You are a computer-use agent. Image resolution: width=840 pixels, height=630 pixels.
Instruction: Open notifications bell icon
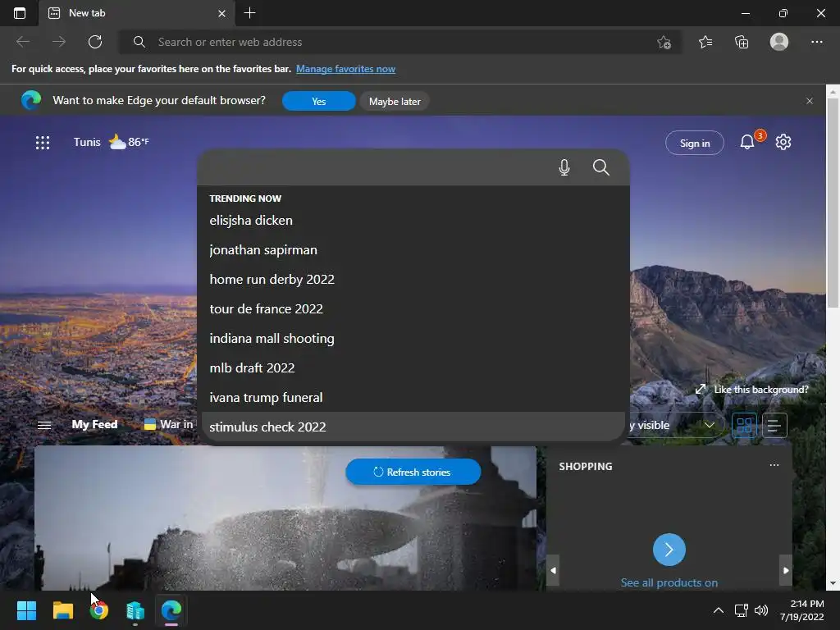click(747, 141)
